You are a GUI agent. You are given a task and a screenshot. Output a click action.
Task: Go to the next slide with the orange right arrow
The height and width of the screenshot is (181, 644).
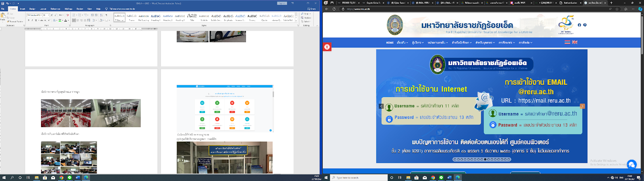click(582, 106)
